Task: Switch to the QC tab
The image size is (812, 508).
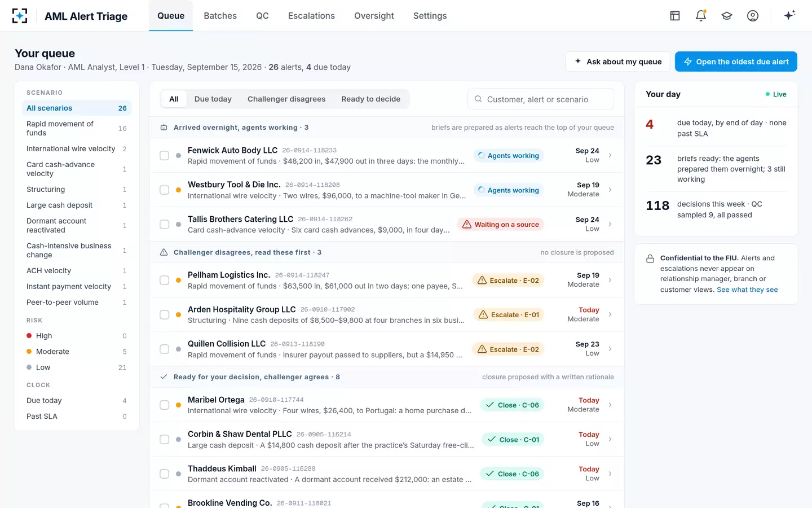Action: (262, 16)
